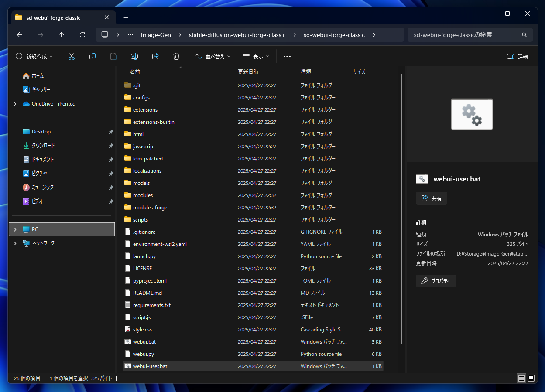The height and width of the screenshot is (392, 545).
Task: Toggle the 詳細 details pane button
Action: pyautogui.click(x=518, y=56)
